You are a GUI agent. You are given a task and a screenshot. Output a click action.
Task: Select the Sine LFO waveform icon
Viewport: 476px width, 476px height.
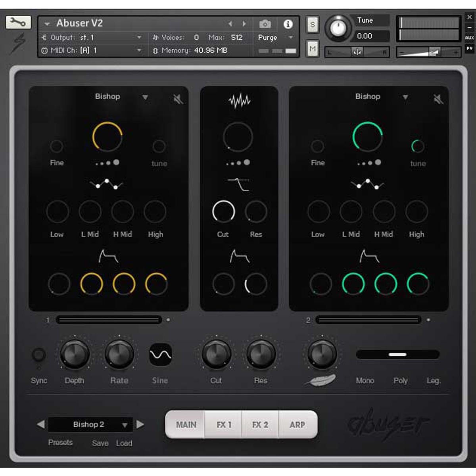pos(160,354)
